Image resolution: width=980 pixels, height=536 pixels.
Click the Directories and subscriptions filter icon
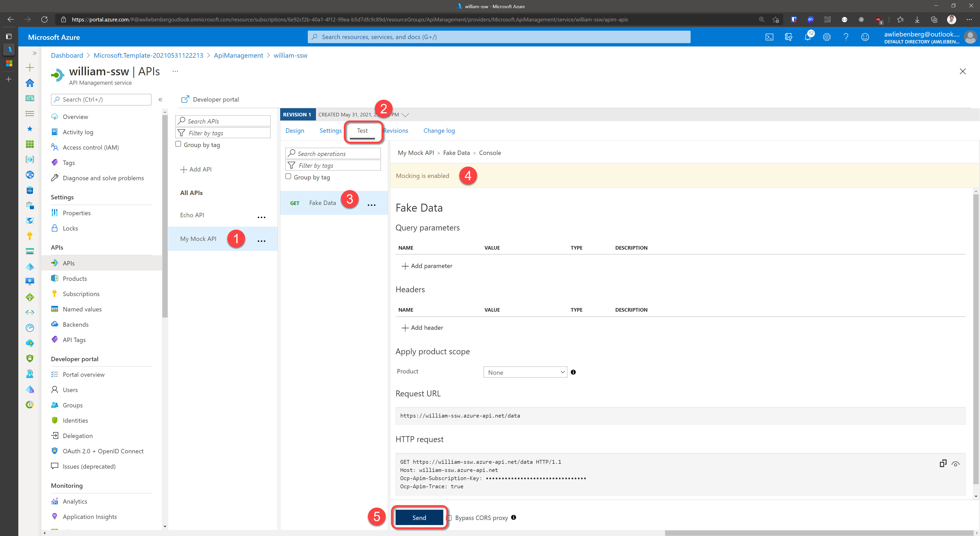tap(788, 37)
